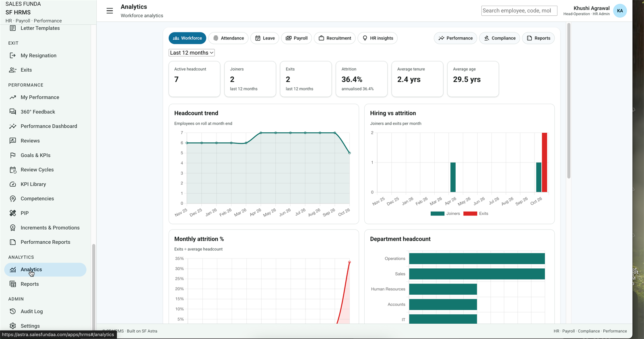Screen dimensions: 644x339
Task: Open the HR insights tab
Action: click(378, 38)
